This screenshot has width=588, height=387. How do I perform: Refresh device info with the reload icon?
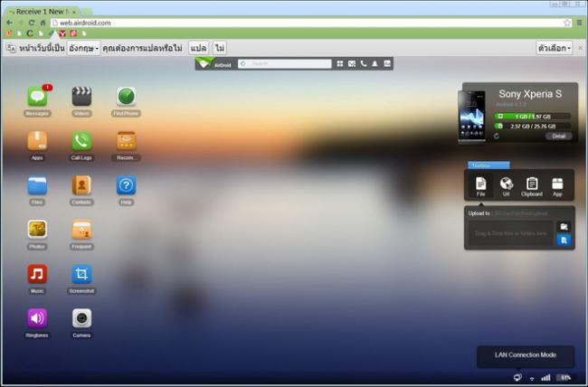point(497,137)
